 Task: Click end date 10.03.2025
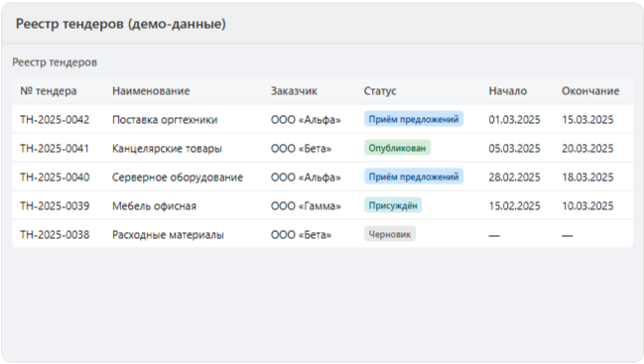tap(587, 206)
